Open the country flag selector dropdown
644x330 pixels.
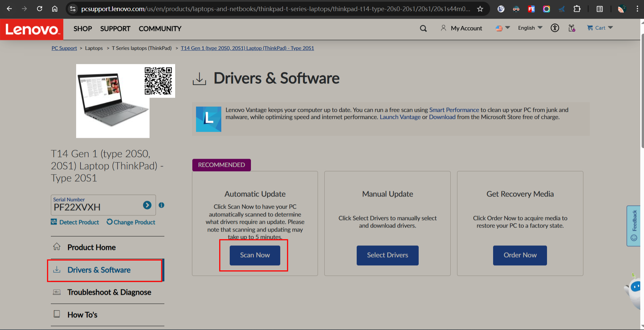coord(503,28)
